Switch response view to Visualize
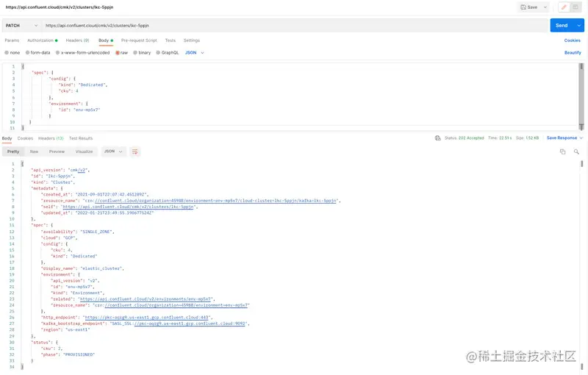 click(x=84, y=151)
